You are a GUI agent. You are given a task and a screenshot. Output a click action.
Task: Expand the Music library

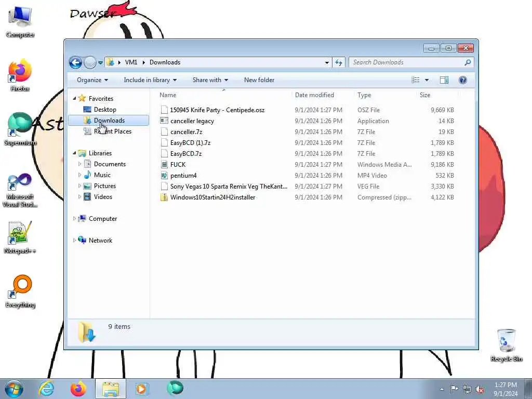click(x=79, y=175)
